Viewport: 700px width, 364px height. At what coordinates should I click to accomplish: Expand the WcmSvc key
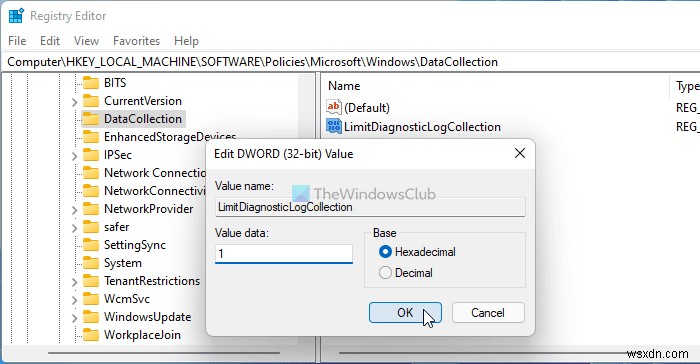[74, 300]
